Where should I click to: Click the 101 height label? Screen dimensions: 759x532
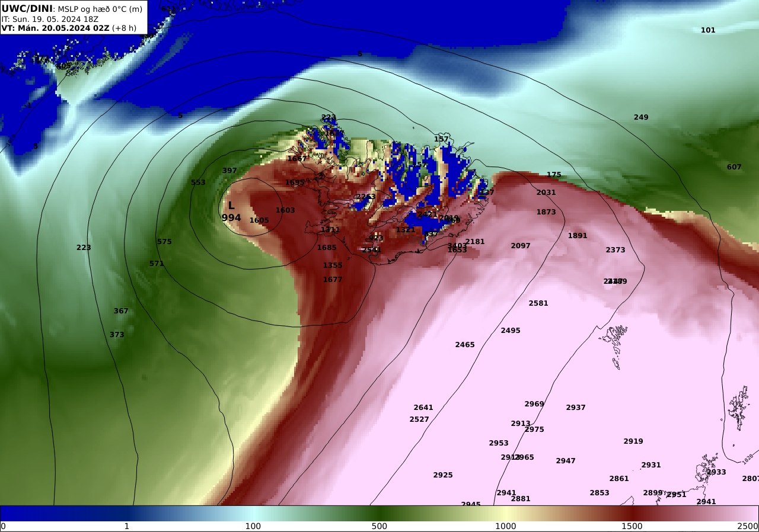click(x=708, y=30)
